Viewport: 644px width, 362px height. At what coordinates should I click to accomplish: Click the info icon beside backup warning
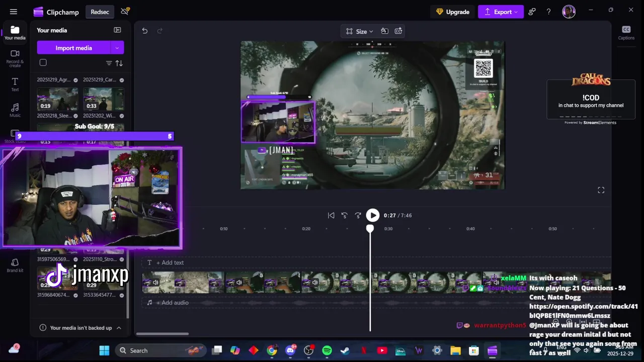point(43,328)
